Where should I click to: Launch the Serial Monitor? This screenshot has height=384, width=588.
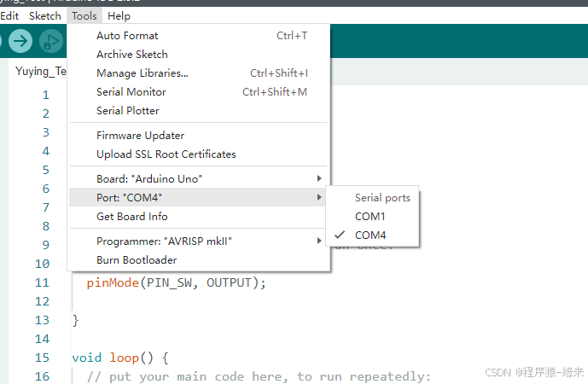pos(199,92)
